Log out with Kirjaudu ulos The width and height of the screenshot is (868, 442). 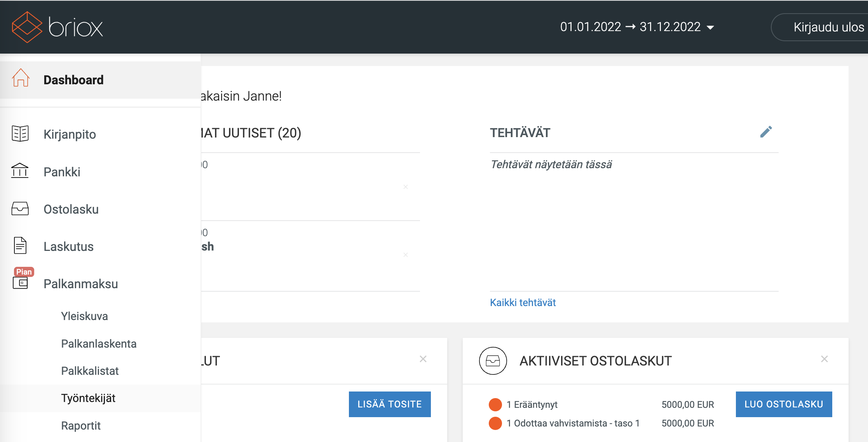[828, 27]
